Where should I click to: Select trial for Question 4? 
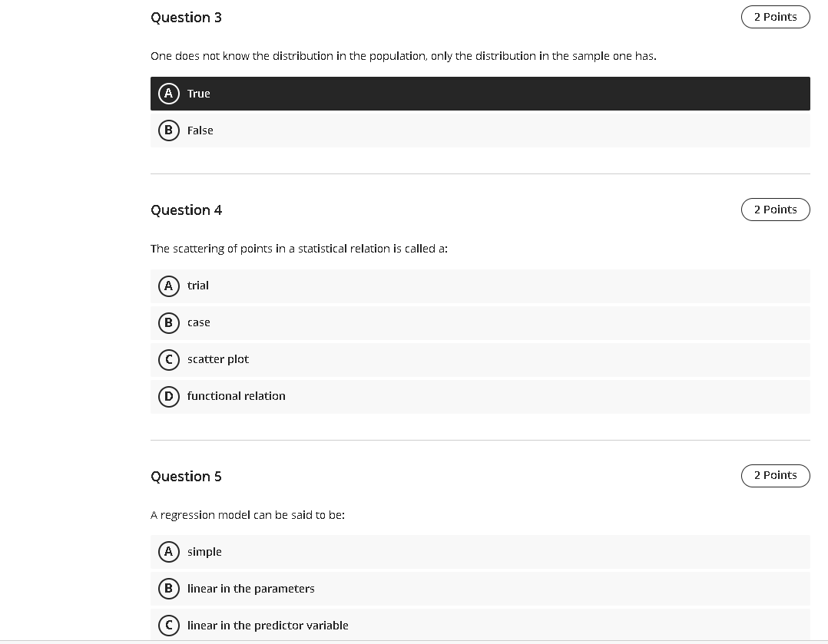461,286
